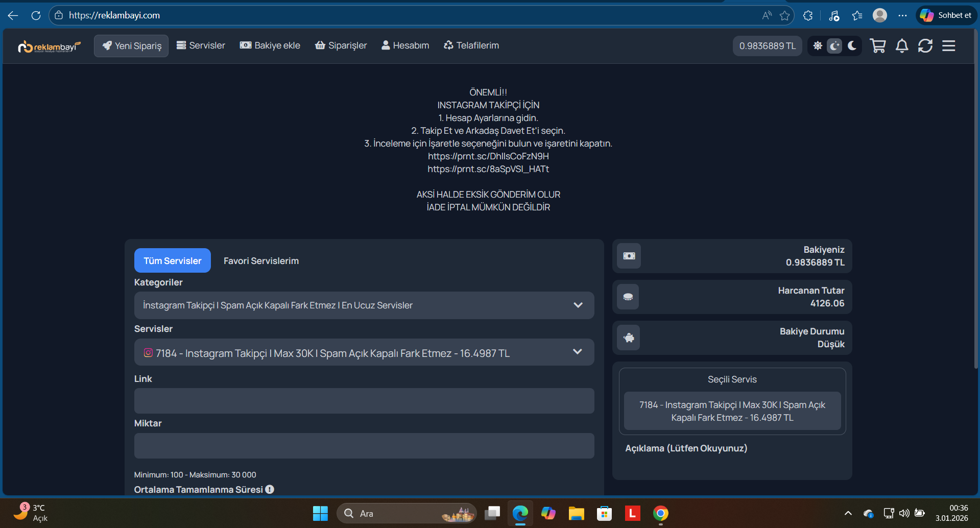The height and width of the screenshot is (528, 980).
Task: Open the shopping cart icon
Action: [878, 46]
